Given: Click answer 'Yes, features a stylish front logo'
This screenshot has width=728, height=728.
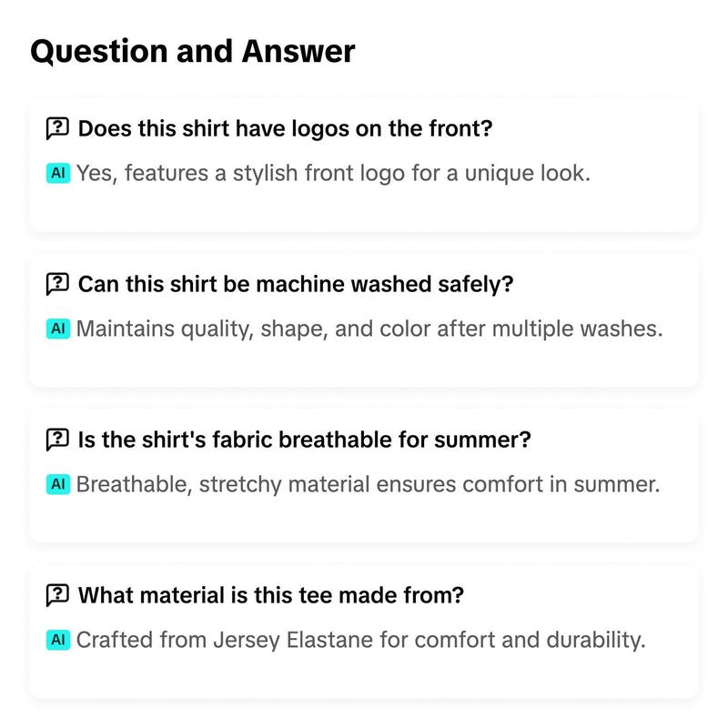Looking at the screenshot, I should point(333,173).
